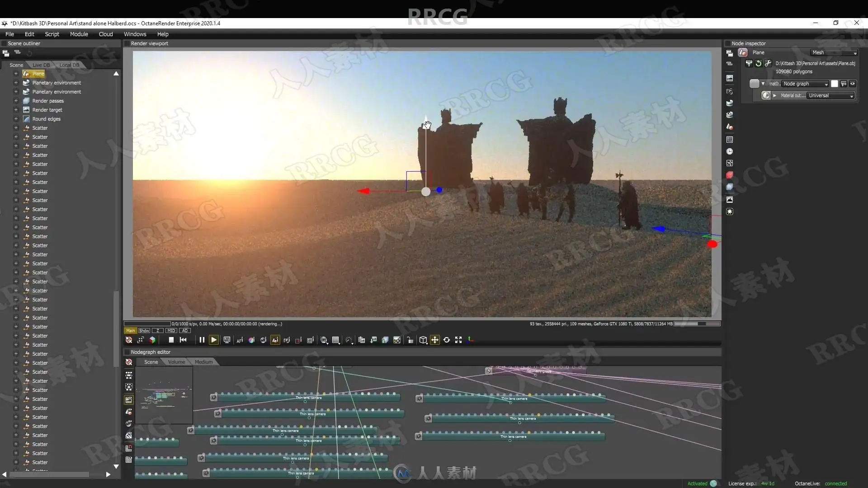Click the reload mesh file icon
The width and height of the screenshot is (868, 488).
[759, 63]
